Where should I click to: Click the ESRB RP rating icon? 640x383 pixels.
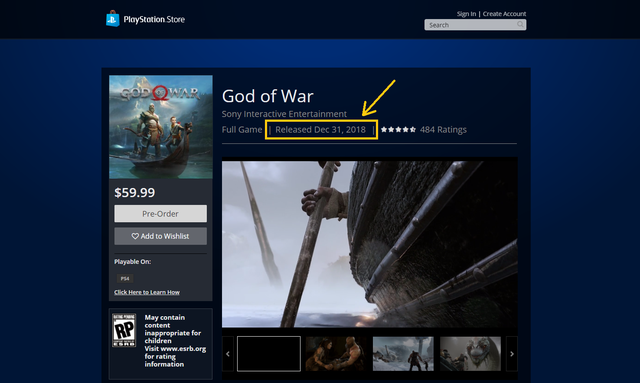pyautogui.click(x=124, y=330)
